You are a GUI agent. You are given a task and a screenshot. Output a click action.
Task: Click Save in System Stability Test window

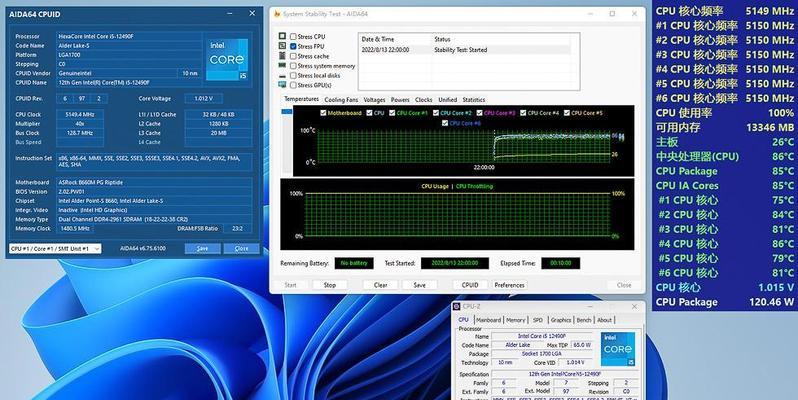tap(419, 285)
